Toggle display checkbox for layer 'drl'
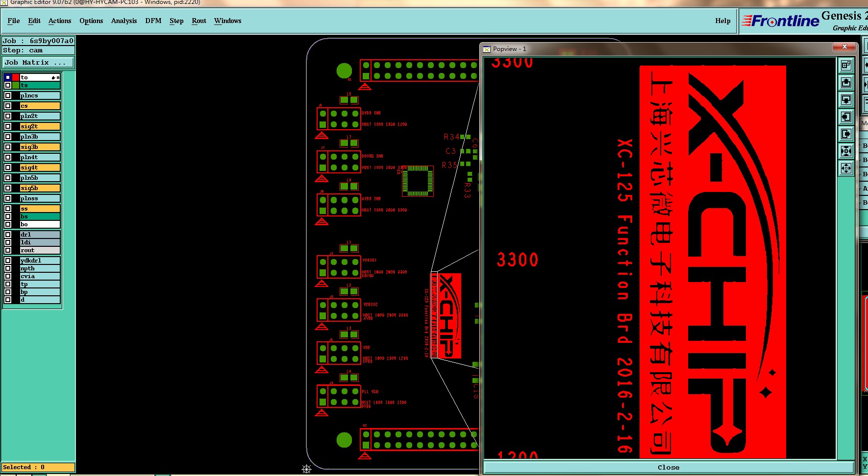 8,235
